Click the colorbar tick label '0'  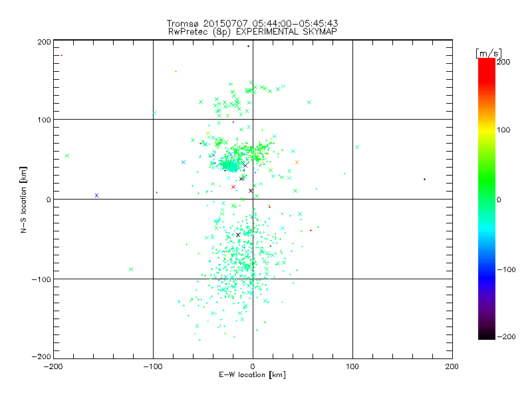[499, 199]
